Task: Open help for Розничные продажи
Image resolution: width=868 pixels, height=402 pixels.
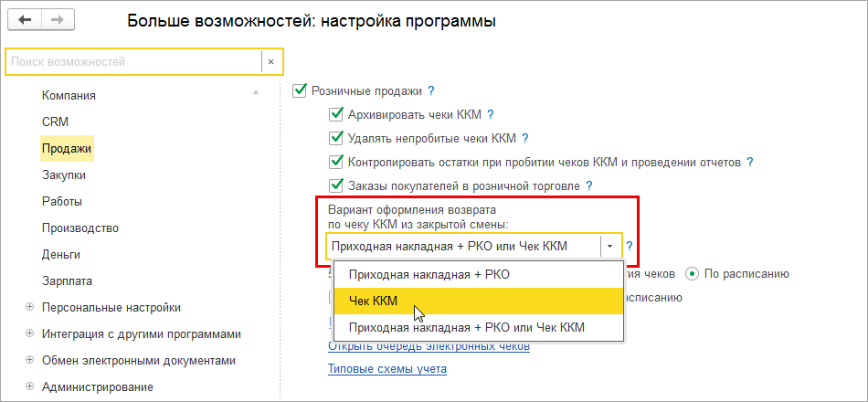Action: [x=430, y=91]
